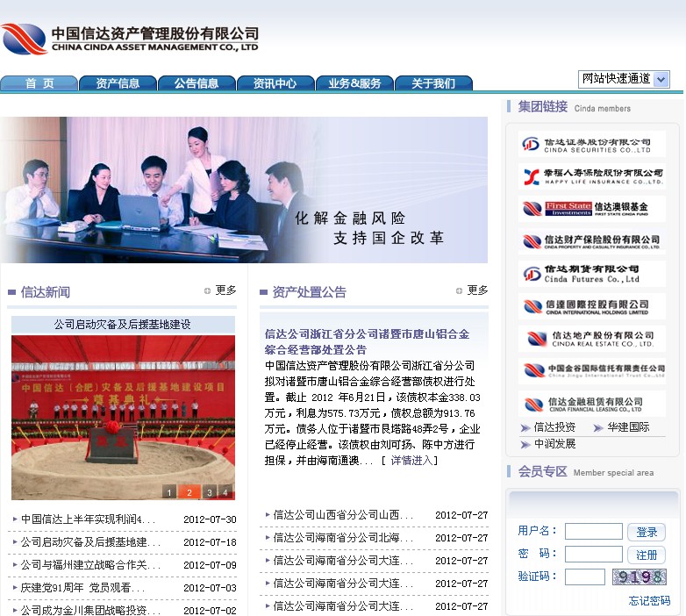This screenshot has width=686, height=616.
Task: Click the 2012-07-30 date in news list
Action: [x=210, y=519]
